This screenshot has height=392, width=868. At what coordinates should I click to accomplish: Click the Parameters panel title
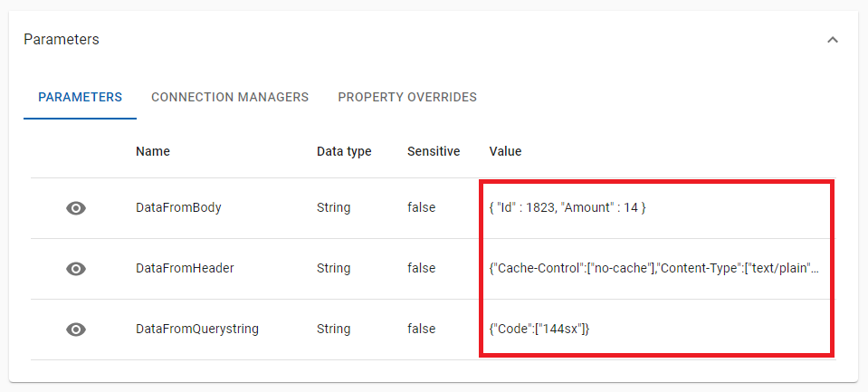(x=62, y=40)
